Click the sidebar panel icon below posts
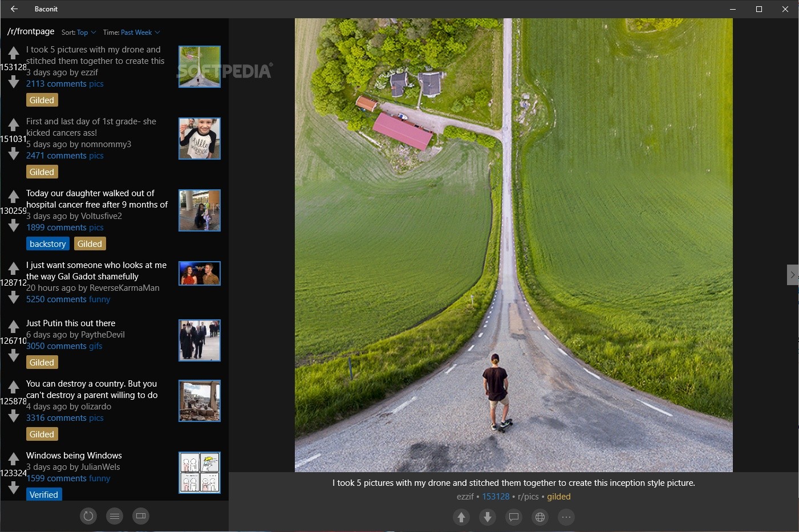 pos(141,516)
